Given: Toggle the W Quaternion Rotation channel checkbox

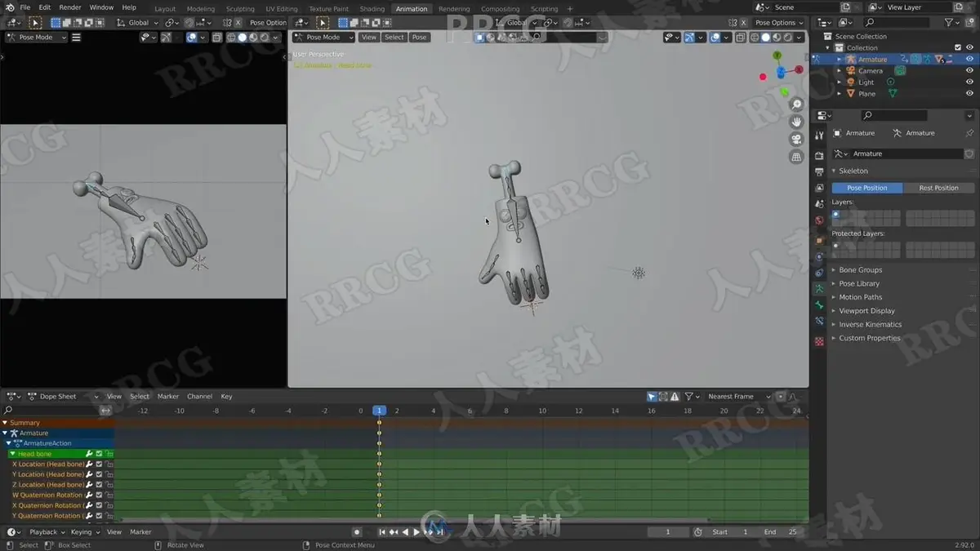Looking at the screenshot, I should click(x=99, y=495).
